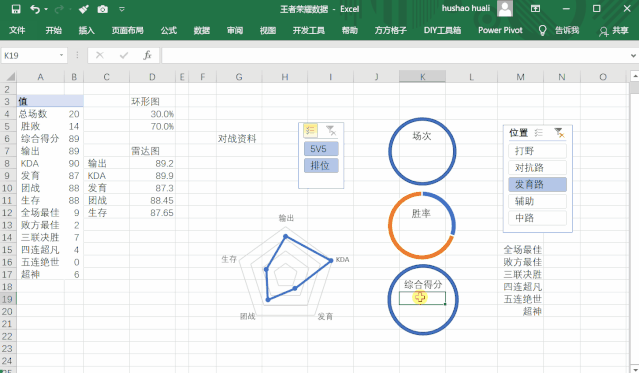Expand the formula bar chevron
Viewport: 639px width, 373px height.
pos(633,55)
